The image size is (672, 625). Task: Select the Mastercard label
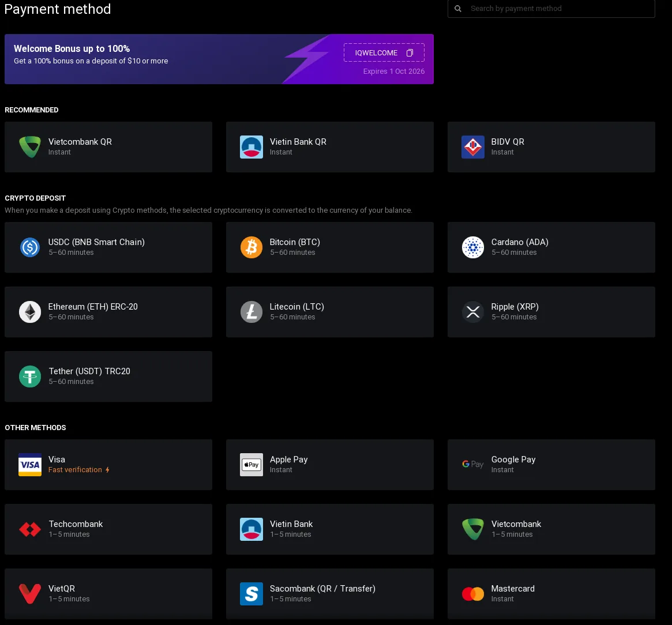tap(513, 589)
